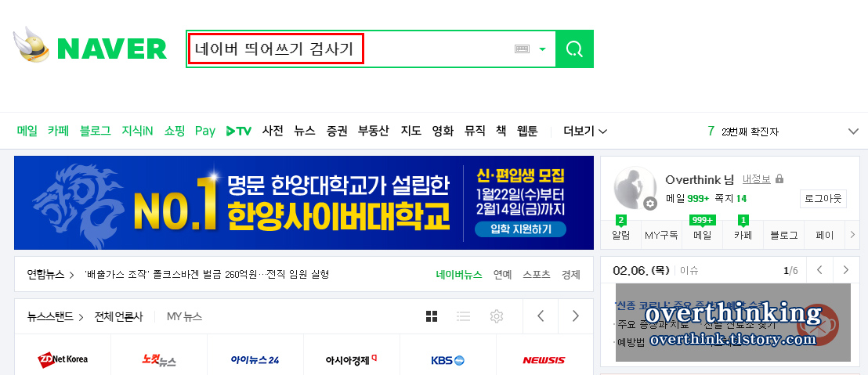Image resolution: width=868 pixels, height=375 pixels.
Task: Open 쇼핑 in the top navigation
Action: tap(175, 131)
